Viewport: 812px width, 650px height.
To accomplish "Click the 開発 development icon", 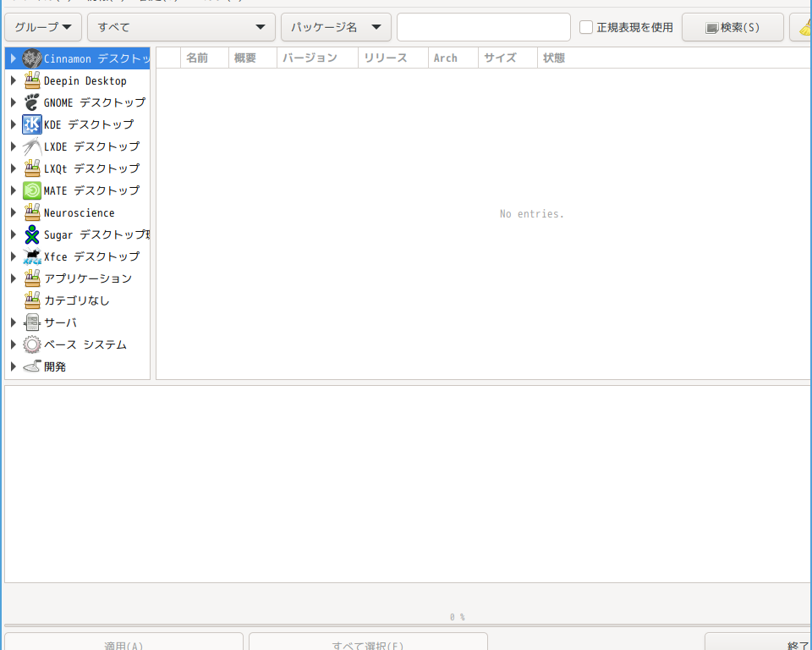I will [31, 366].
